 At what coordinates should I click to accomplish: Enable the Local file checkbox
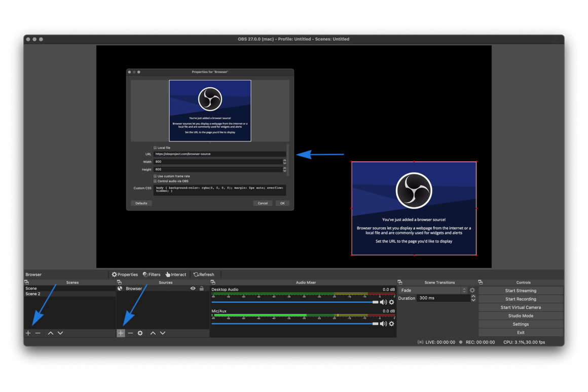[155, 148]
